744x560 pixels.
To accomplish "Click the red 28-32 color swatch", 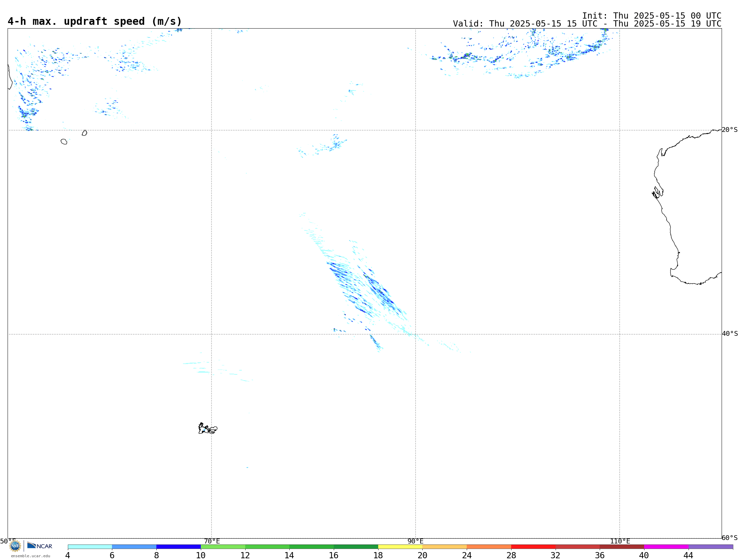I will (533, 547).
